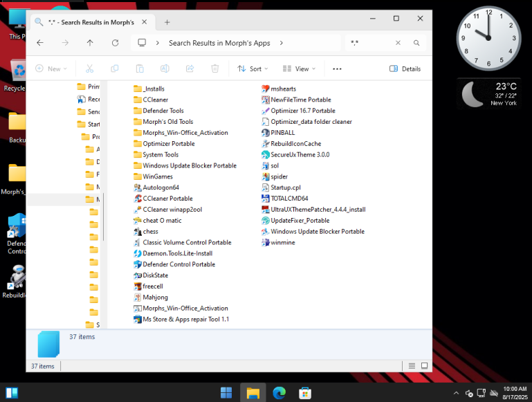Select Classic Volume Control Portable
532x402 pixels.
[x=183, y=243]
